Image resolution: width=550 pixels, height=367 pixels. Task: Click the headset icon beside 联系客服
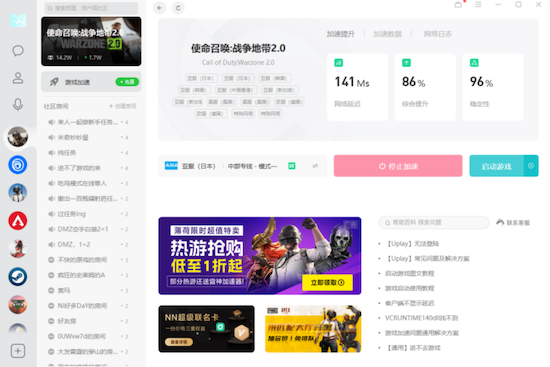pos(500,222)
